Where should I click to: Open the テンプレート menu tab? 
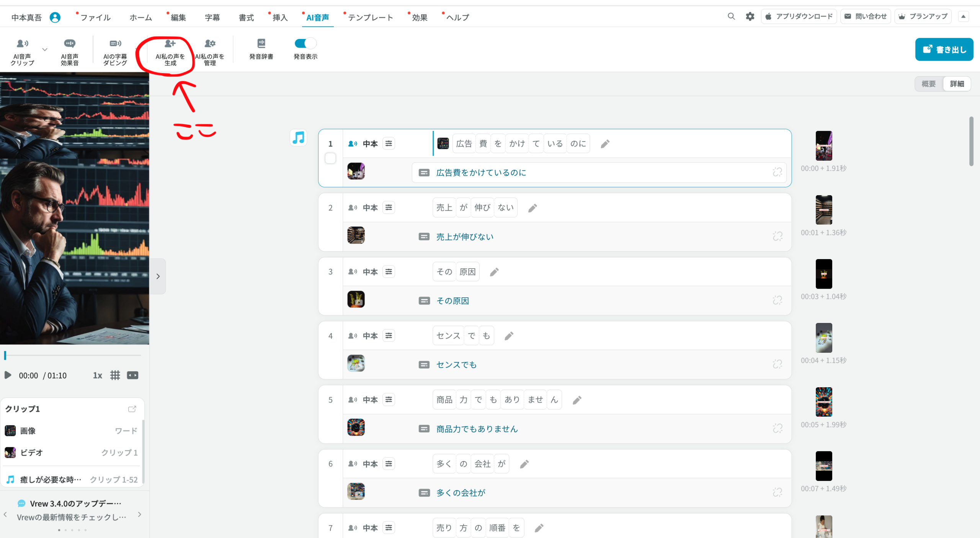pos(370,18)
